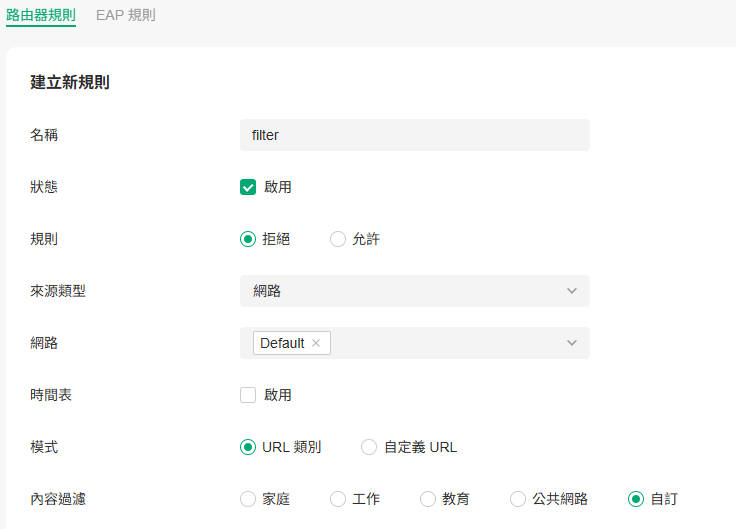Click the Default network tag label

coord(282,343)
